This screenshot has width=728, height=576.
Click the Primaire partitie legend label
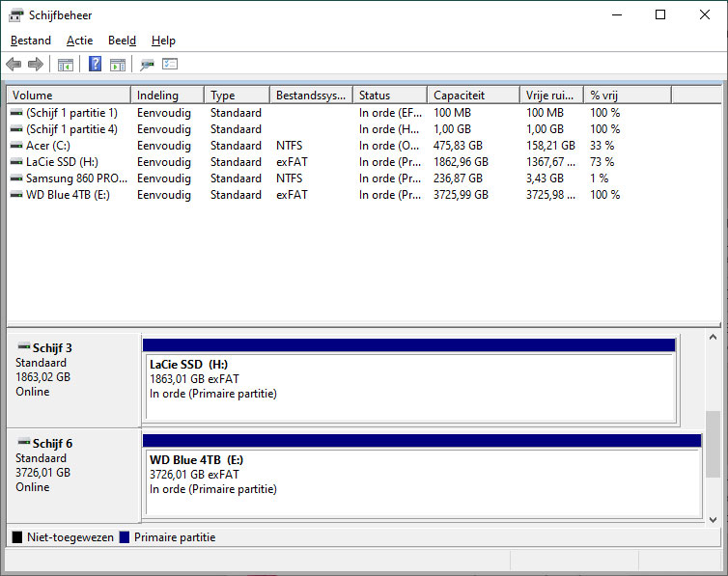tap(175, 537)
